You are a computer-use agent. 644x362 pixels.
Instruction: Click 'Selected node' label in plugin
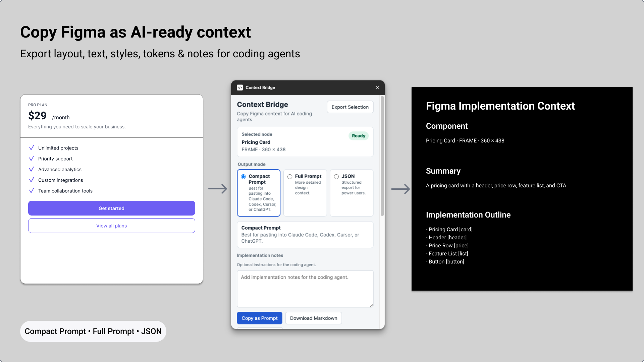point(257,134)
